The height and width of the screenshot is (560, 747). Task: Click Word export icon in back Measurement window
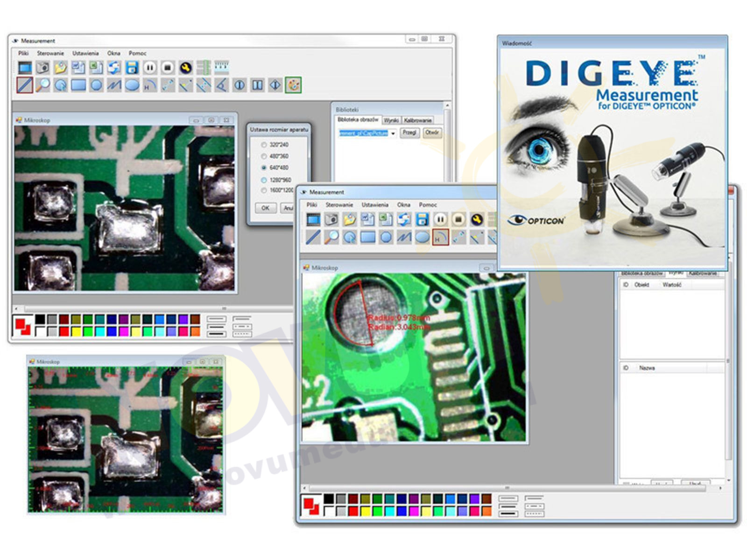(78, 68)
